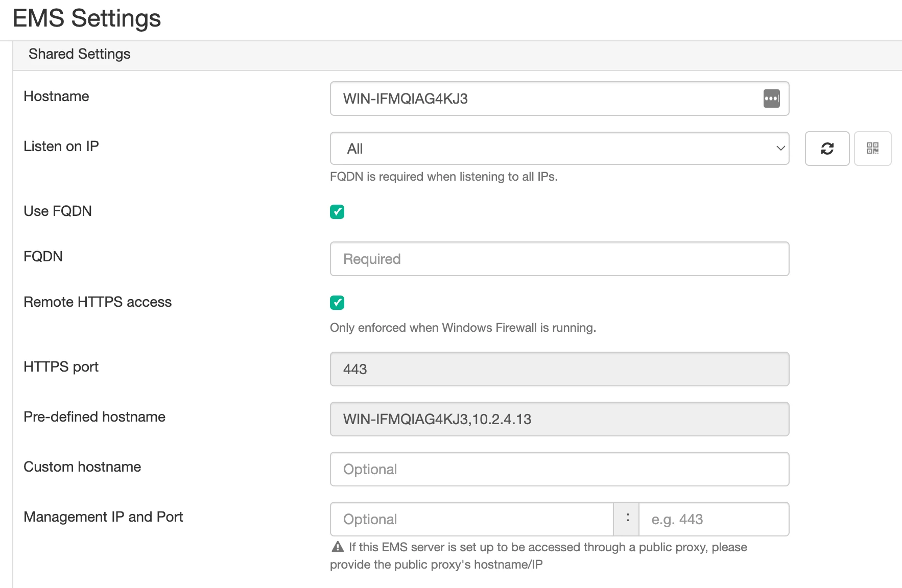Click the HTTPS port label
902x588 pixels.
coord(61,367)
